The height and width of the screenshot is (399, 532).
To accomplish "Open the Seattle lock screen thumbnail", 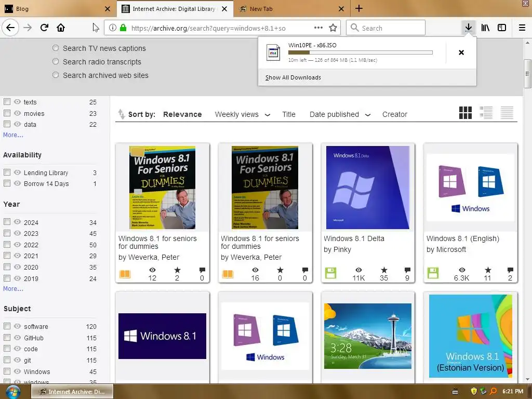I will pyautogui.click(x=368, y=336).
